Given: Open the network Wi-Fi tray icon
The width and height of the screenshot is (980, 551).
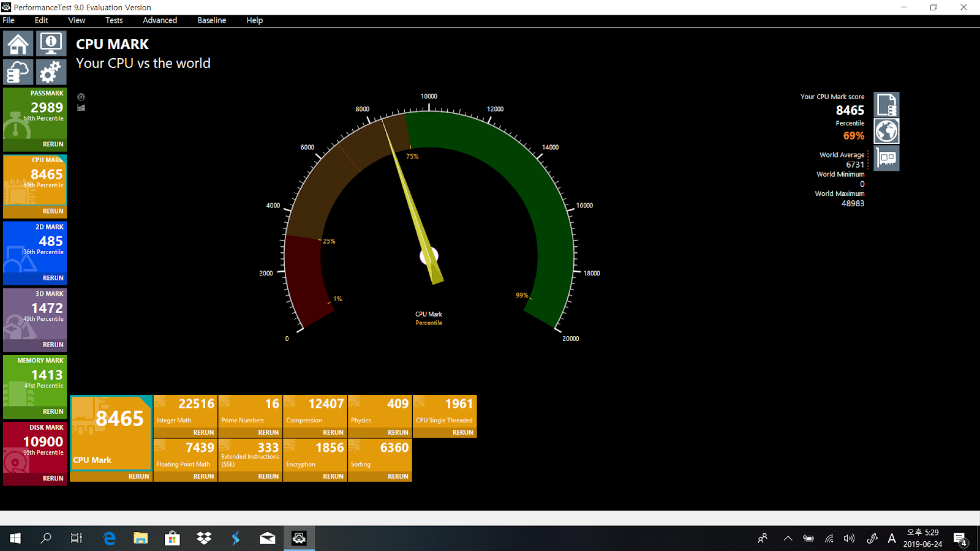Looking at the screenshot, I should pyautogui.click(x=829, y=538).
